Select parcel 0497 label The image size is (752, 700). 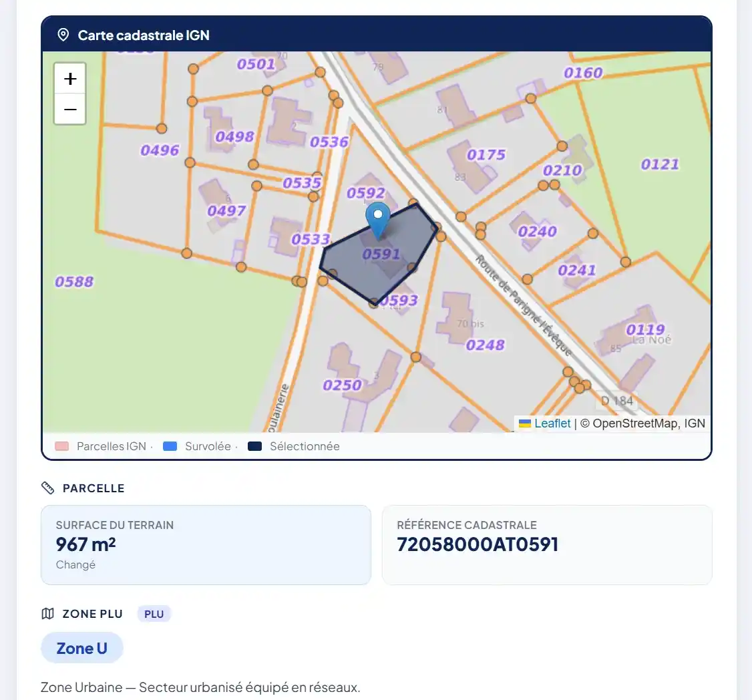pyautogui.click(x=226, y=210)
